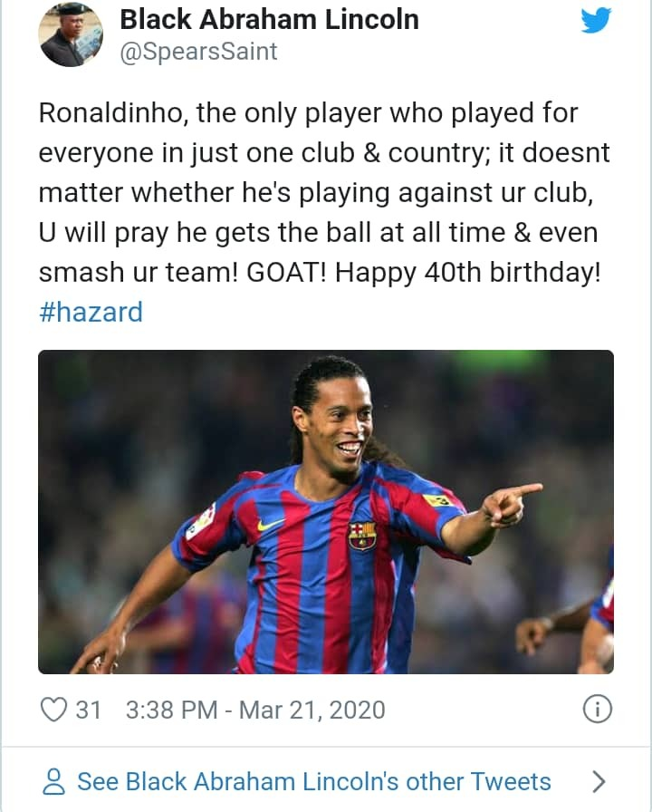This screenshot has width=652, height=812.
Task: Click the @SpearsSaint handle
Action: click(198, 52)
